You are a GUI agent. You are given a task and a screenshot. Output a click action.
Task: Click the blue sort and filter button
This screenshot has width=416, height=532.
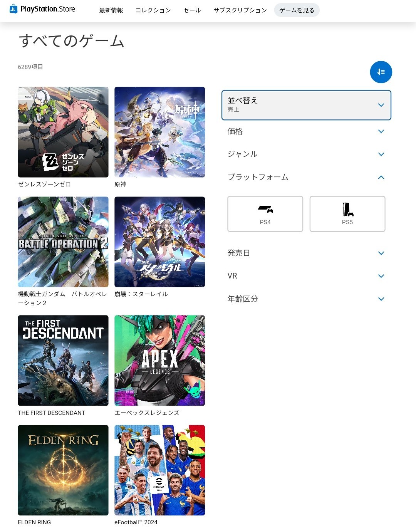pos(381,72)
